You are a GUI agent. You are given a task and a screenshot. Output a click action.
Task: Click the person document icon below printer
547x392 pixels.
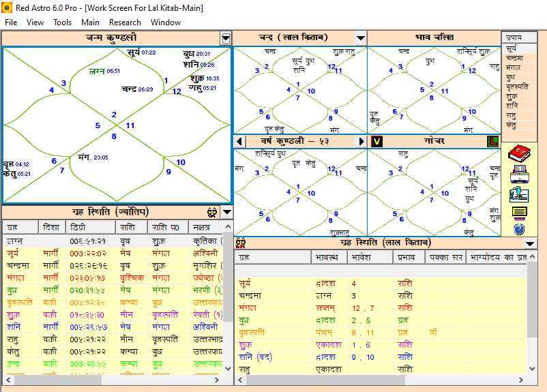pos(519,194)
